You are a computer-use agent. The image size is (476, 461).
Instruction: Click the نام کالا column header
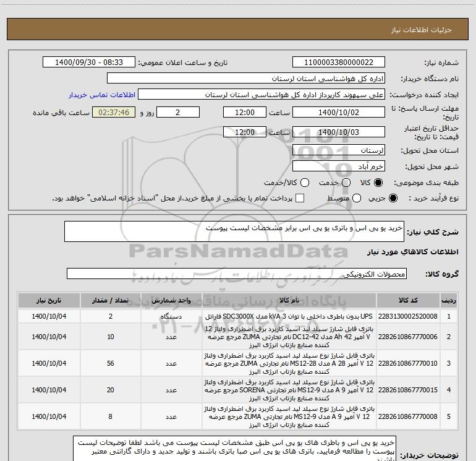click(289, 301)
